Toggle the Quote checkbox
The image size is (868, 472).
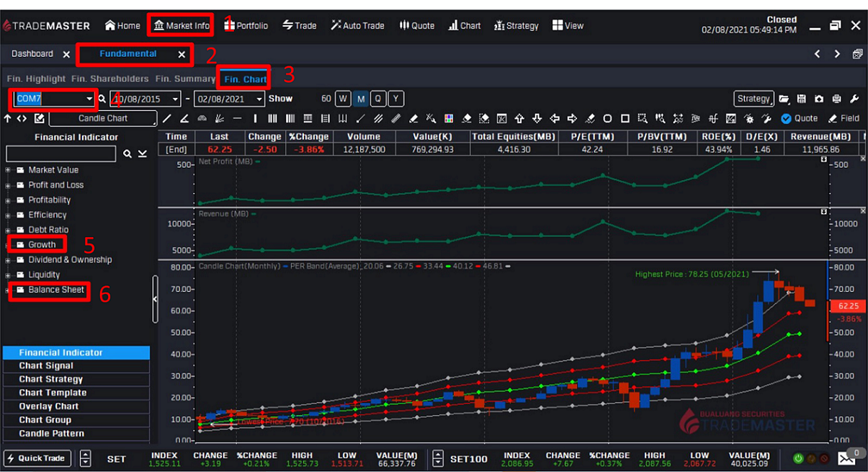click(786, 118)
